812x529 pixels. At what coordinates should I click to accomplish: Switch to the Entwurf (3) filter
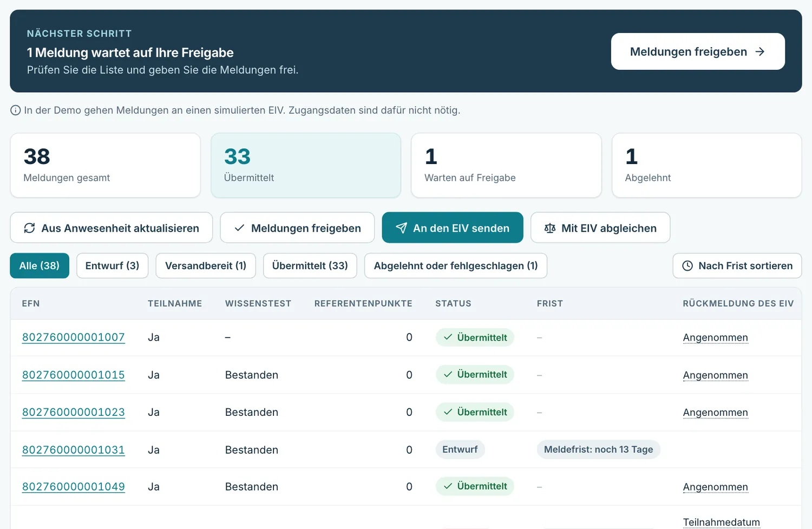(112, 266)
